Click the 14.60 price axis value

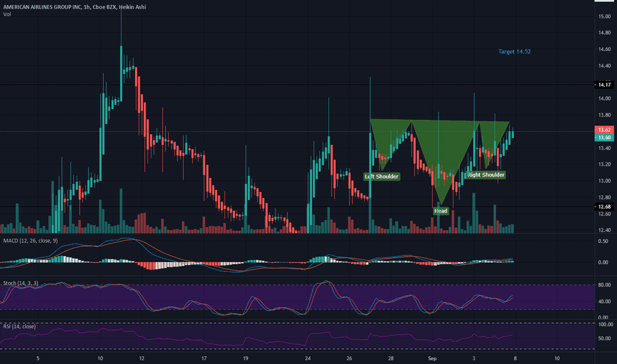(x=604, y=49)
